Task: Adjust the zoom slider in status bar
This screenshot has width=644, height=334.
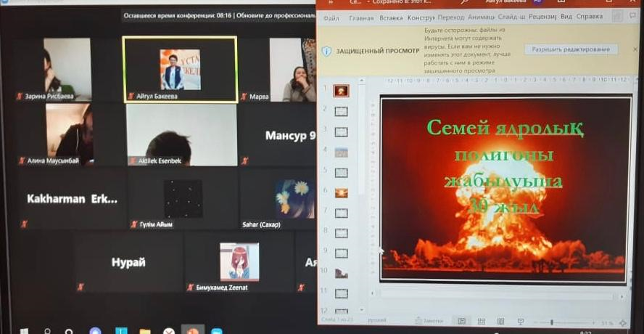Action: (552, 322)
